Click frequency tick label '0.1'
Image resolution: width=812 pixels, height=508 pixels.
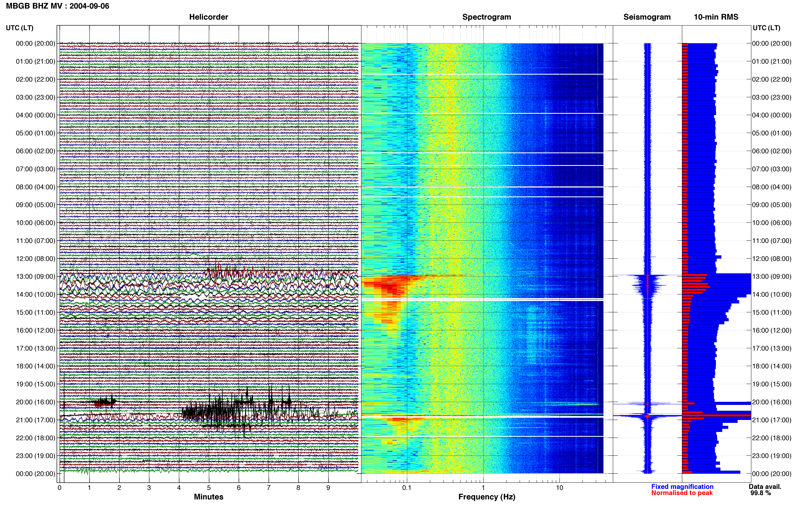tap(407, 488)
